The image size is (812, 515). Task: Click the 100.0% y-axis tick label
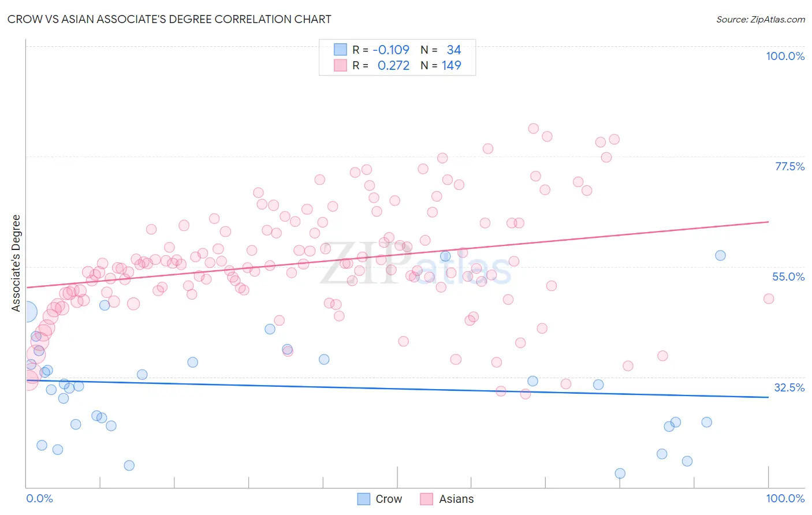(x=785, y=56)
